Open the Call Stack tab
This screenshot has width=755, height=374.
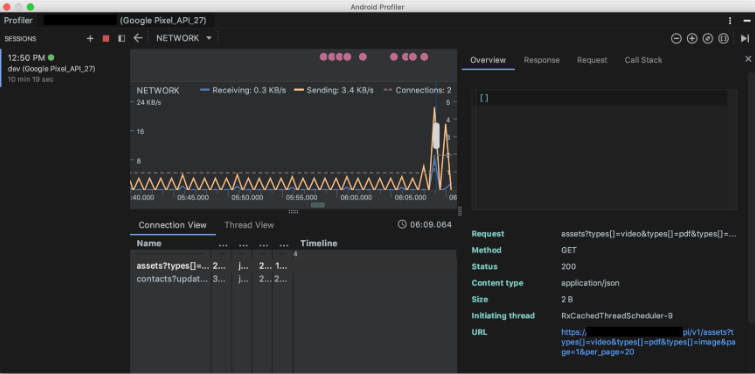click(643, 60)
